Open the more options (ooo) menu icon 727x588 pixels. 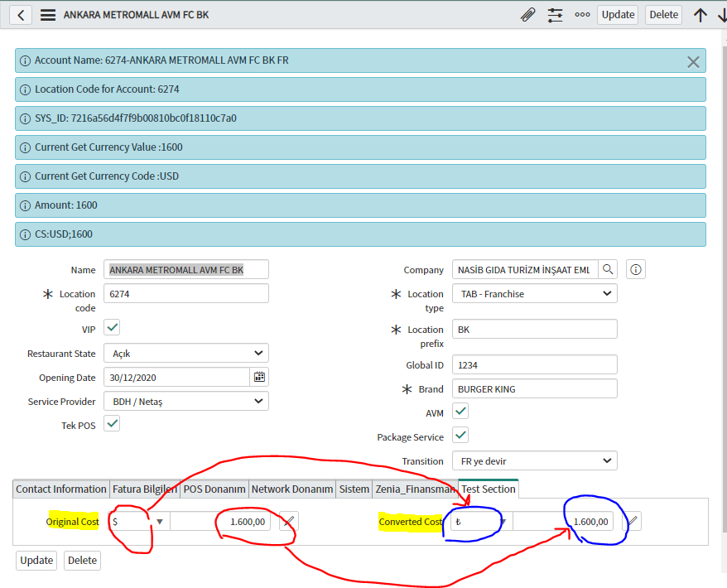tap(582, 14)
